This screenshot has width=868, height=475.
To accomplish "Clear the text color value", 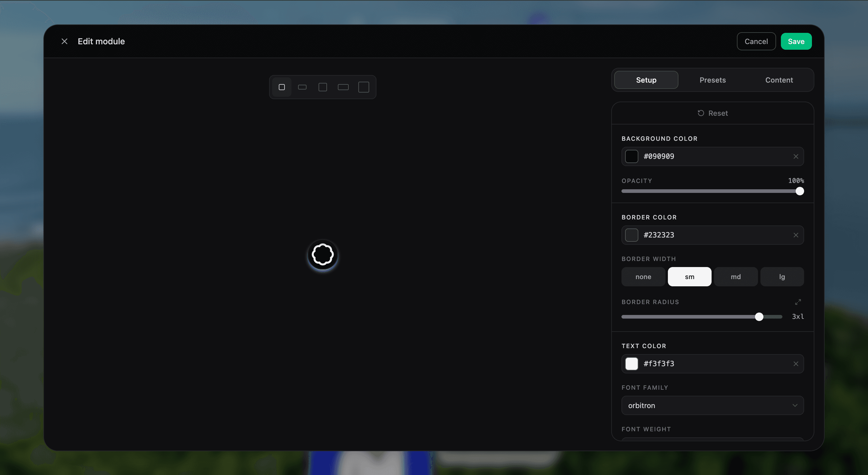I will click(x=796, y=364).
